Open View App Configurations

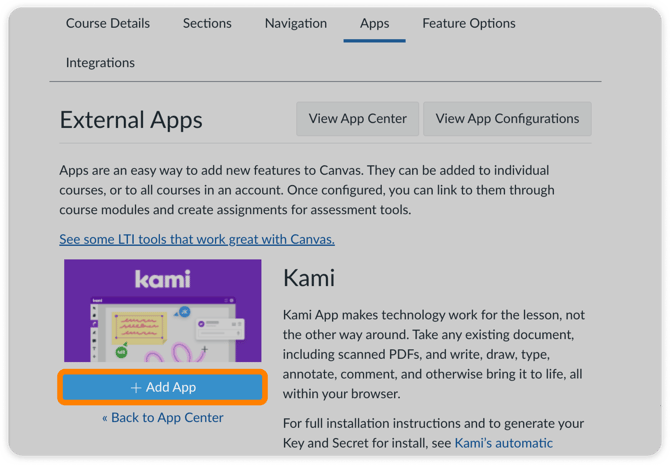507,118
